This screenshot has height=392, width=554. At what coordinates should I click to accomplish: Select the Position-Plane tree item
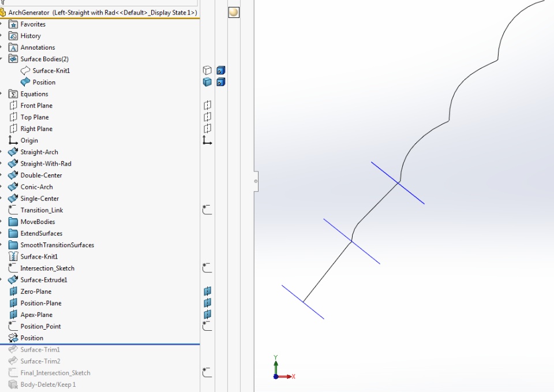point(41,303)
